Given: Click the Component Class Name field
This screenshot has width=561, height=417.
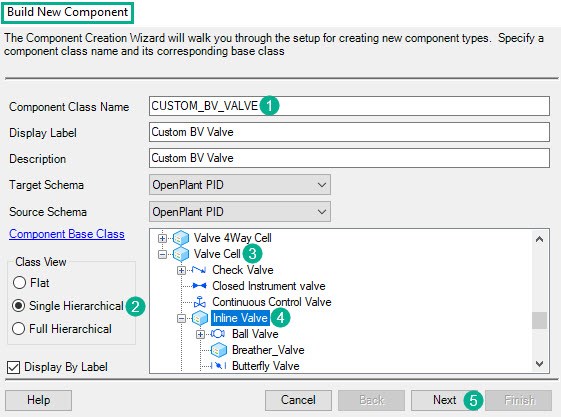Looking at the screenshot, I should [349, 106].
